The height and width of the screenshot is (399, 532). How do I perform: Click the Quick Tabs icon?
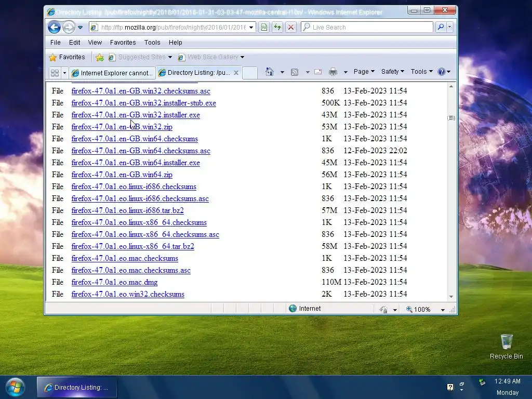pyautogui.click(x=55, y=73)
